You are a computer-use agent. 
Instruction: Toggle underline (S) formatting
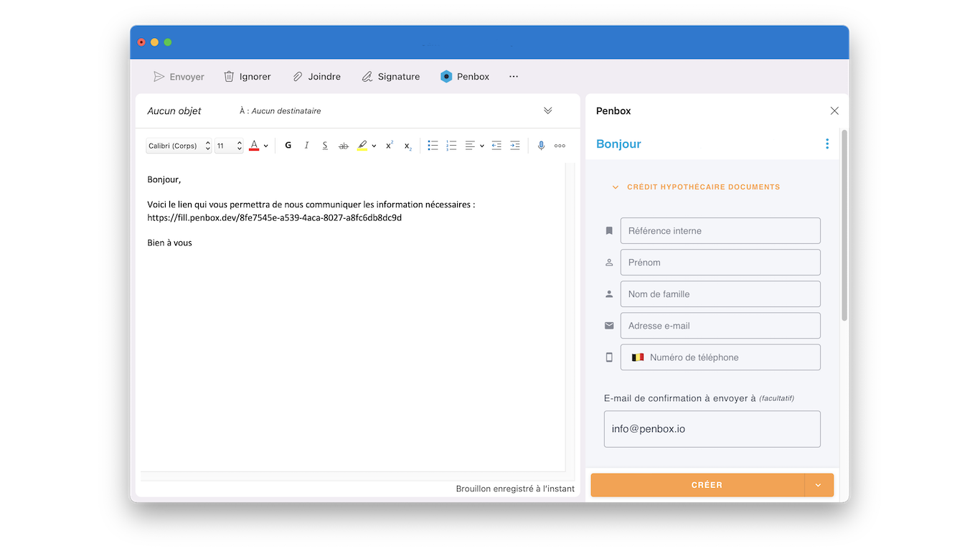click(x=325, y=146)
